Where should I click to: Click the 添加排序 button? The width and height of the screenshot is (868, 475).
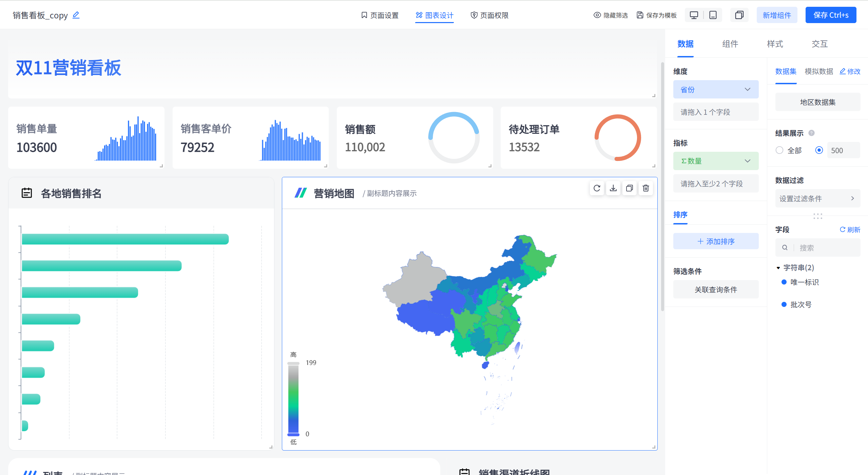coord(716,241)
